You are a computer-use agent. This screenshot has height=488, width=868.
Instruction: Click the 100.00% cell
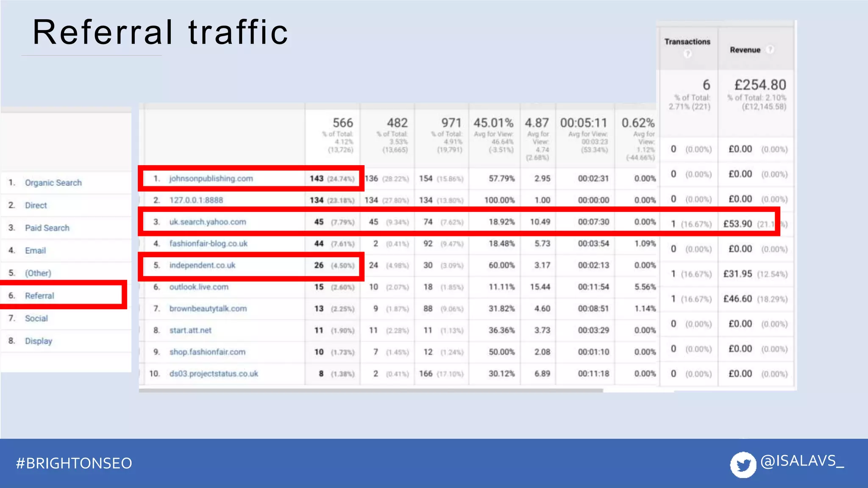[500, 200]
